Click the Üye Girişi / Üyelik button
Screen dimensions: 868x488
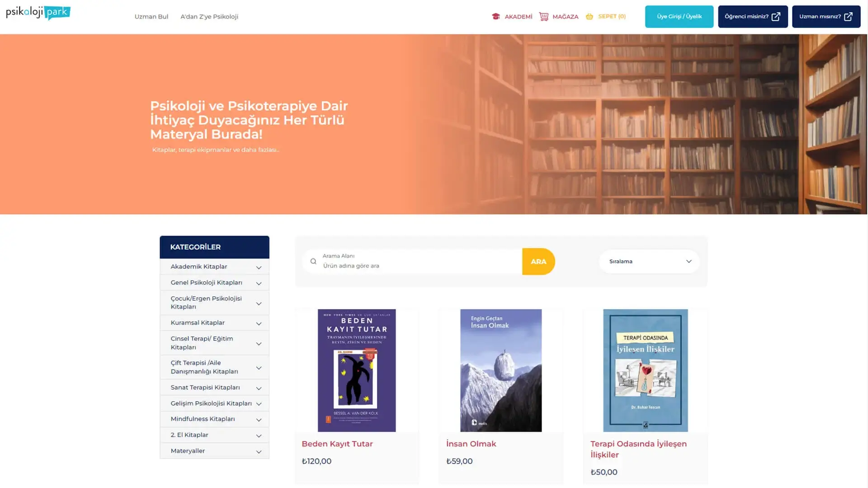(679, 17)
